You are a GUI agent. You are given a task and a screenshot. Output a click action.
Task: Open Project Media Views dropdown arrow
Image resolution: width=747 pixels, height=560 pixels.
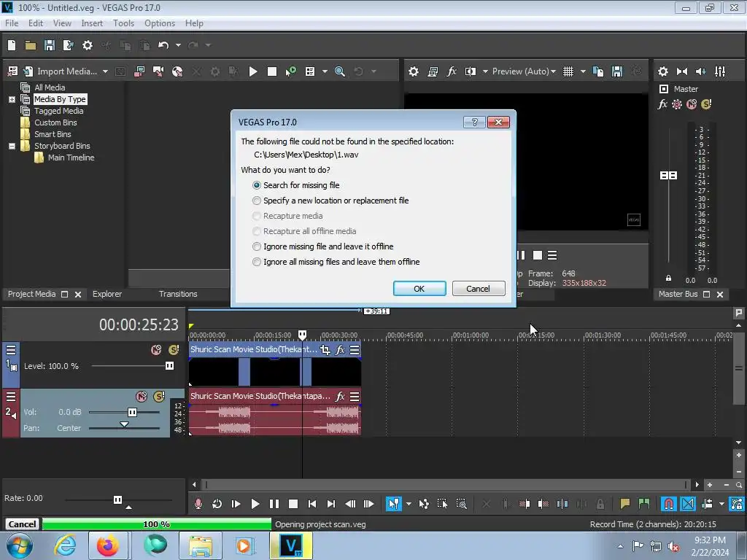click(325, 71)
